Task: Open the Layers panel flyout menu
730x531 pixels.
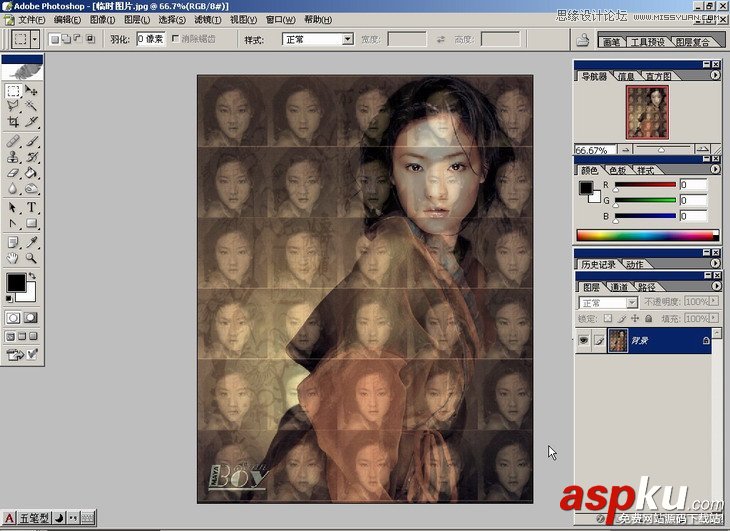Action: tap(716, 286)
